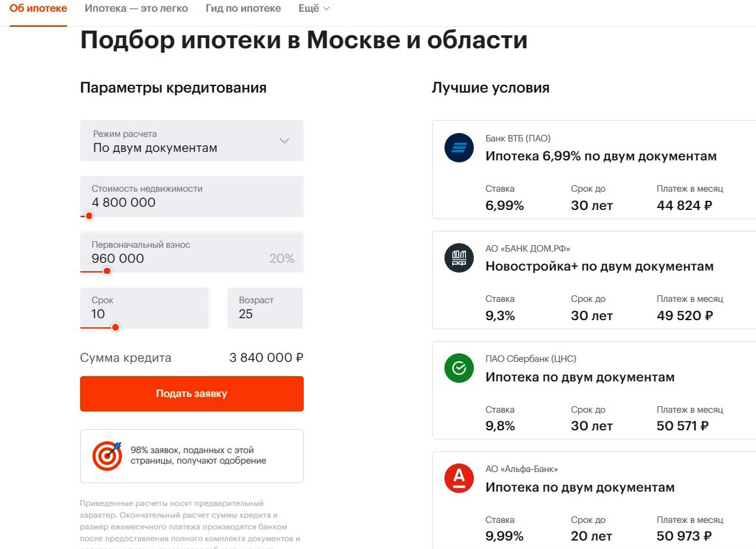
Task: Click the Срок slider handle
Action: (115, 327)
